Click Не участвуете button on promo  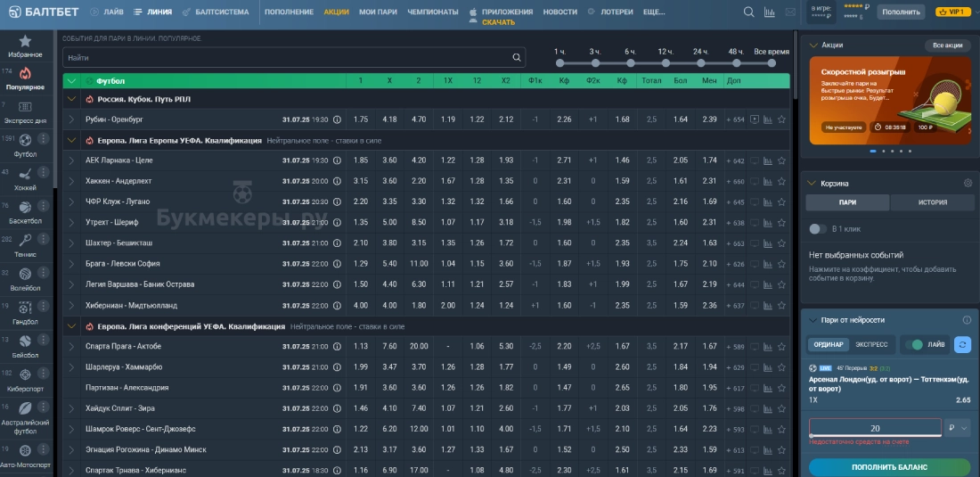coord(843,127)
